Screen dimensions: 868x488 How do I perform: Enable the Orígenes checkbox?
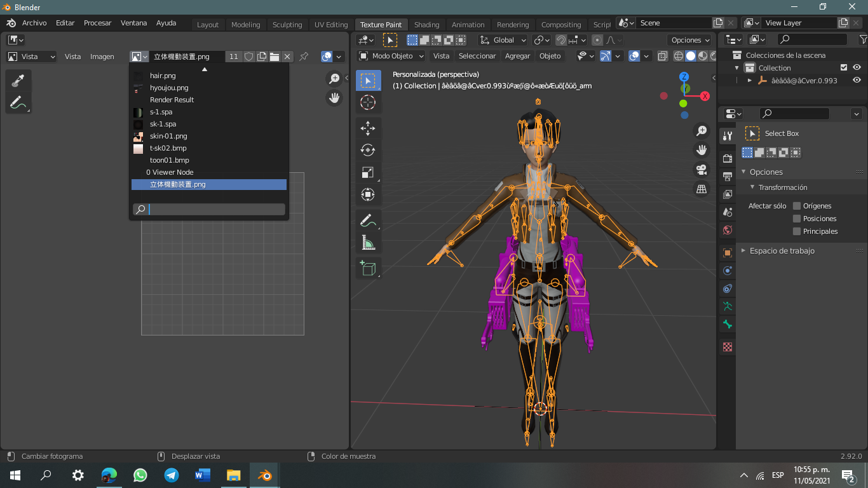[797, 206]
